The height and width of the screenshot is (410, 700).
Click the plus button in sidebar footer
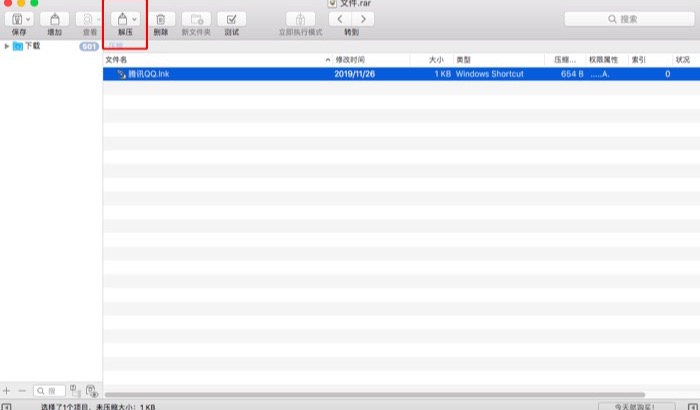[7, 390]
